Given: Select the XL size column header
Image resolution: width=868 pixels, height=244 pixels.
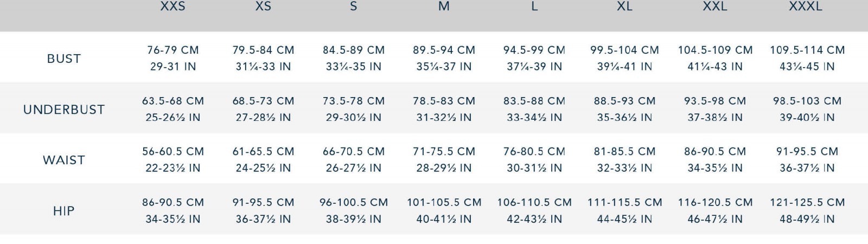Looking at the screenshot, I should [624, 7].
